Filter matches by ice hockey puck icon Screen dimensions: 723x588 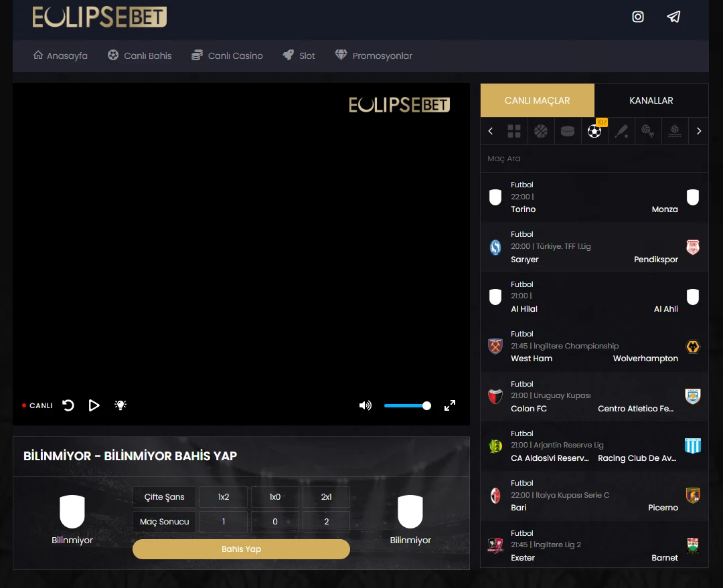pyautogui.click(x=568, y=131)
